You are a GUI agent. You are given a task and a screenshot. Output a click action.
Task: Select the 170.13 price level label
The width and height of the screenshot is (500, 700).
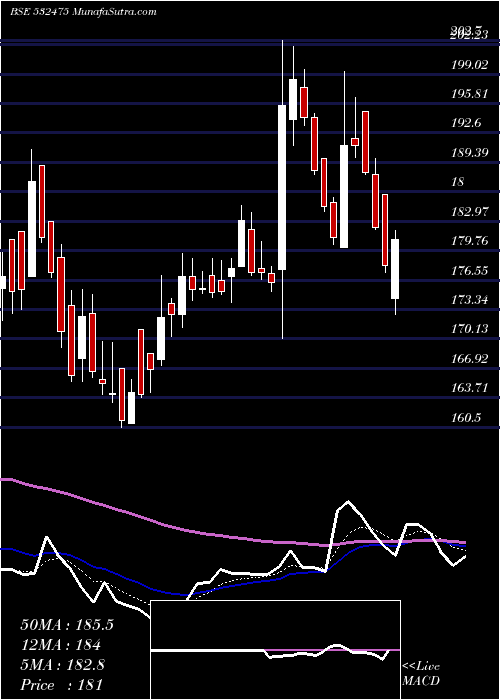tap(470, 329)
